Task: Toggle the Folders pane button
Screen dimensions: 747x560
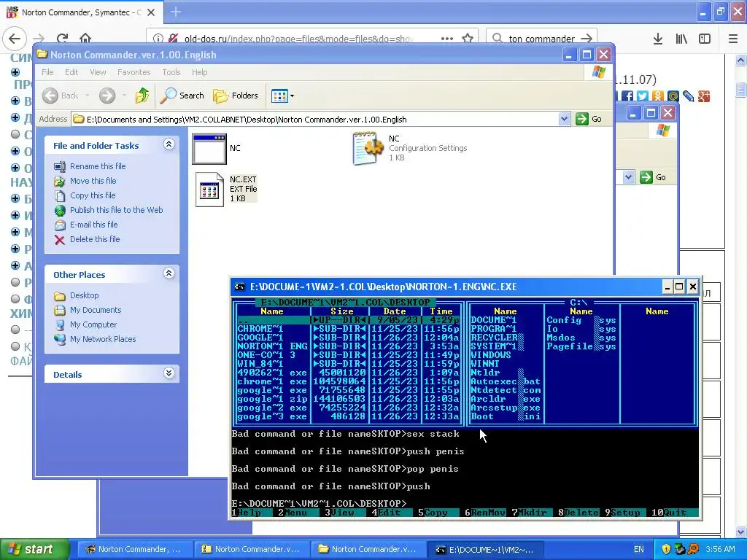Action: tap(236, 96)
